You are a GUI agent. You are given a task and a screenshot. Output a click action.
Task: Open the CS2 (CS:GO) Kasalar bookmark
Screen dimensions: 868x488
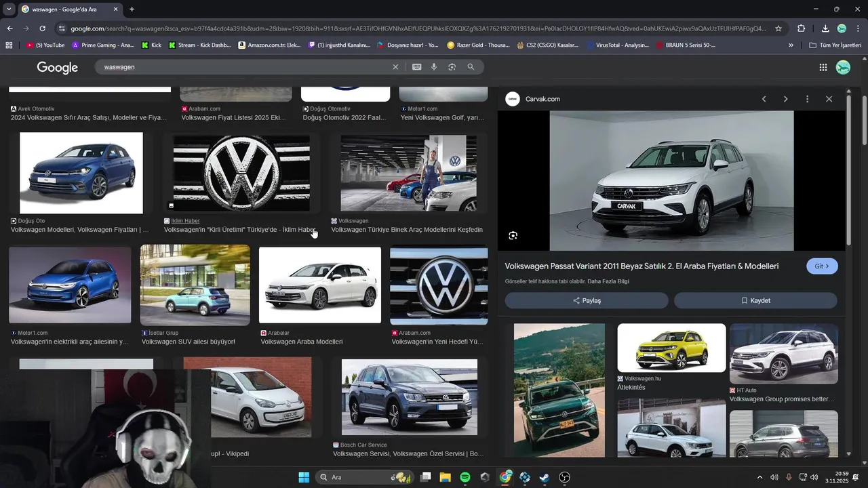(x=547, y=45)
